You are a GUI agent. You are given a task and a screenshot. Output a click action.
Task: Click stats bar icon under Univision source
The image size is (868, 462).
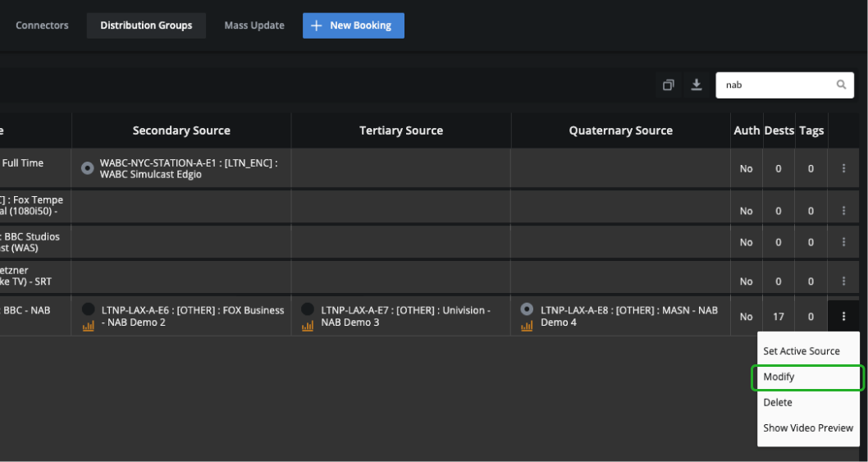[308, 327]
